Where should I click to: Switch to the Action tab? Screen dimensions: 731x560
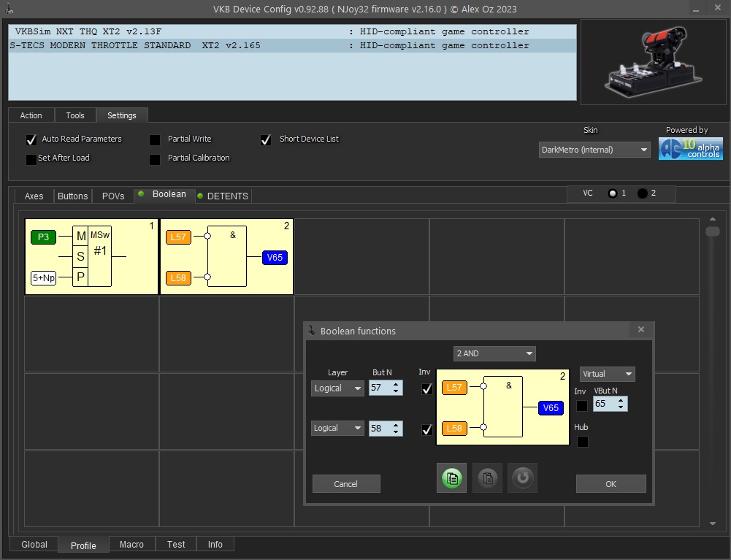[31, 115]
